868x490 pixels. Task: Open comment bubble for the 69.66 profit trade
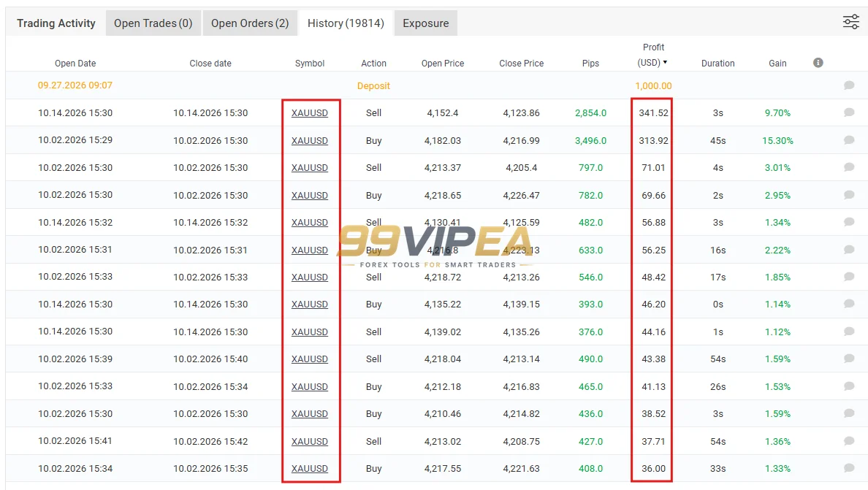point(848,195)
